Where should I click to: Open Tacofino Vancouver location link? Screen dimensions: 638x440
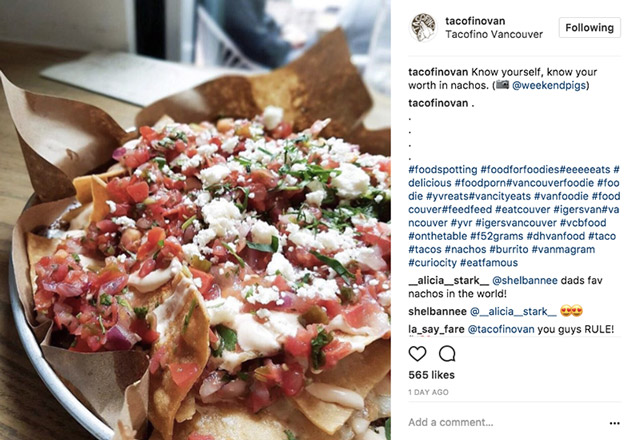click(494, 34)
